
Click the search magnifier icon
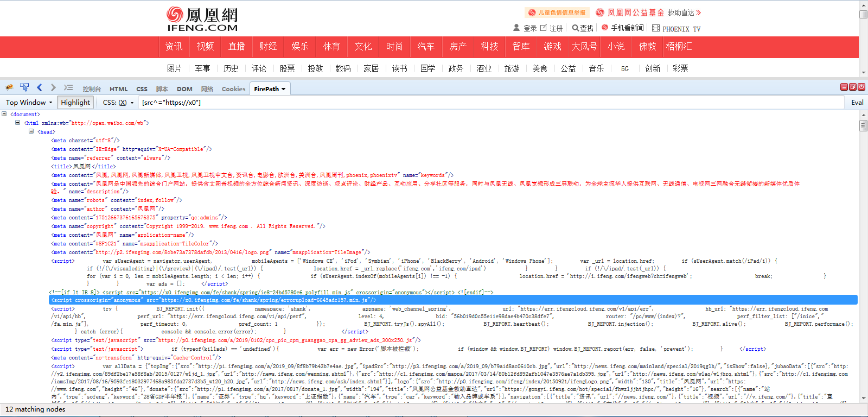click(x=575, y=28)
